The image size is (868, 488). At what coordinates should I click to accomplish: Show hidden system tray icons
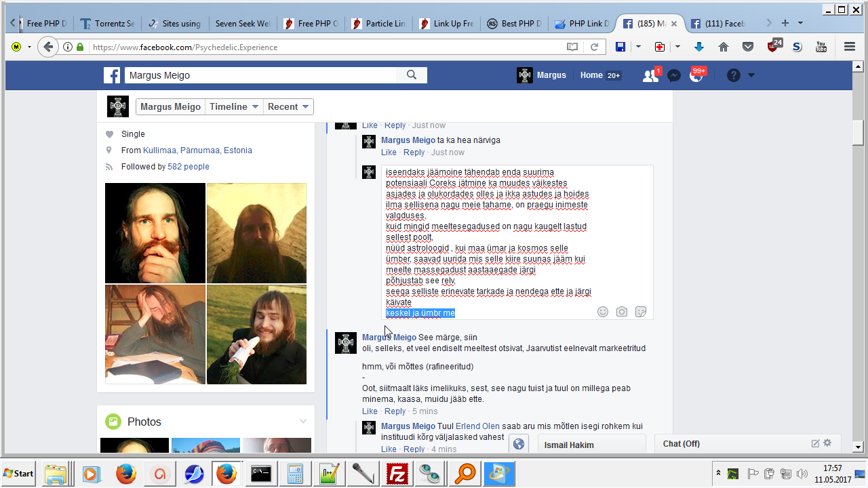718,473
